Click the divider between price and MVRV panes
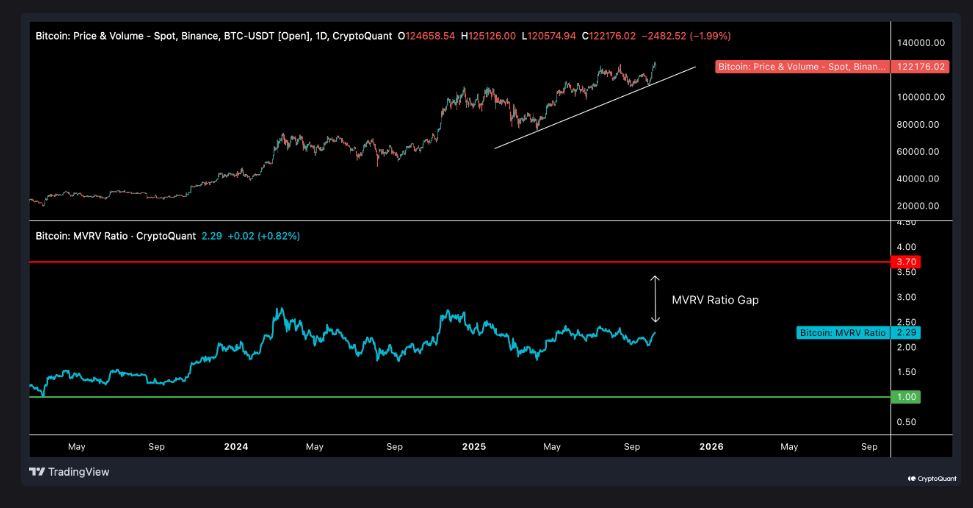 pyautogui.click(x=450, y=220)
